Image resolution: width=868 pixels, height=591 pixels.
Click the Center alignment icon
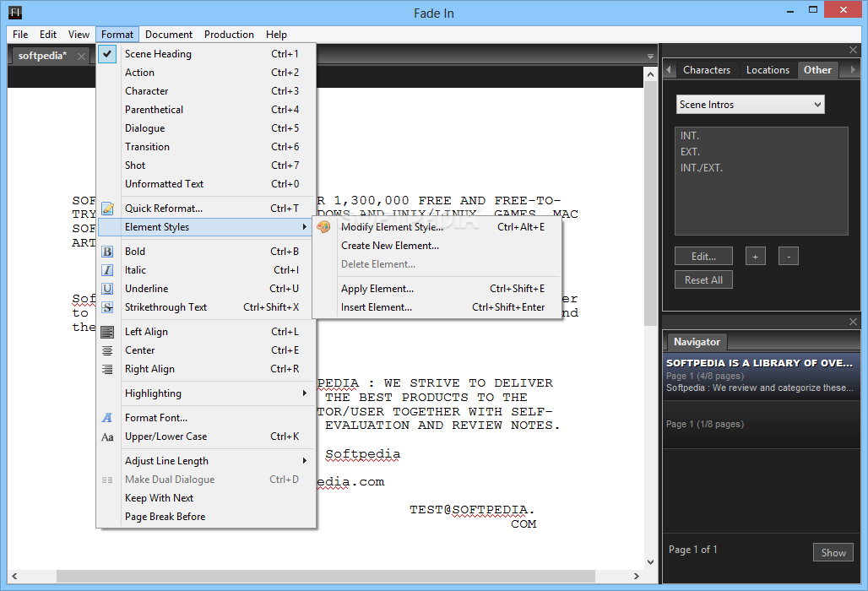pos(107,350)
